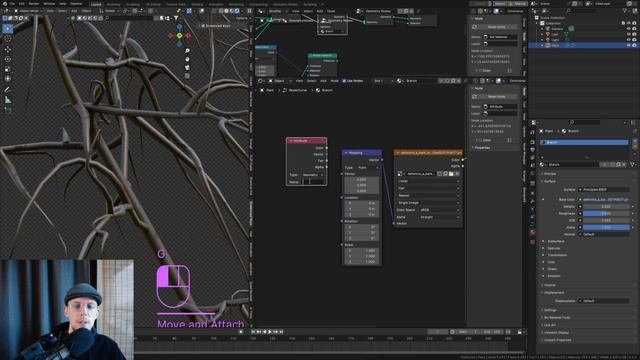Select the Scale tool in viewport toolbar
The image size is (640, 360).
(x=8, y=69)
